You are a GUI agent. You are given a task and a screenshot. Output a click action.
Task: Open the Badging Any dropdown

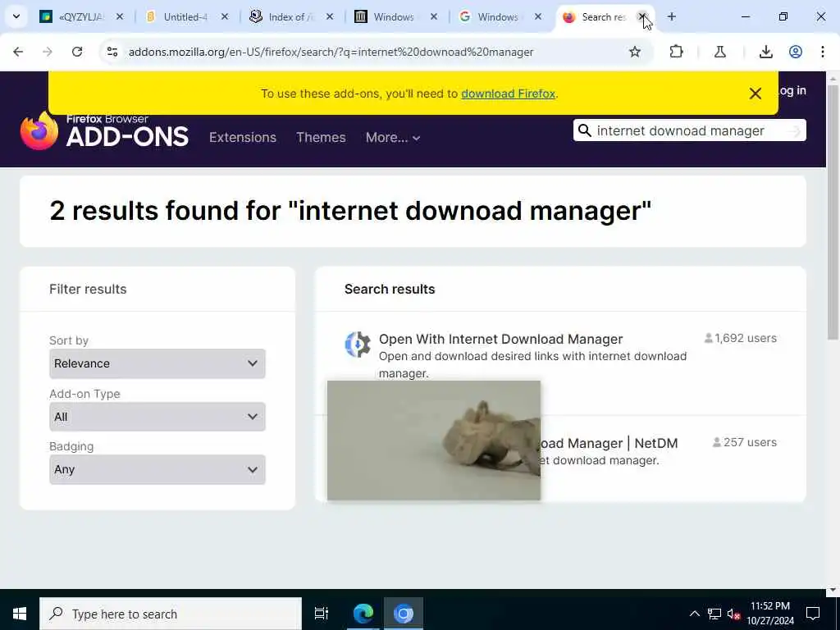157,470
